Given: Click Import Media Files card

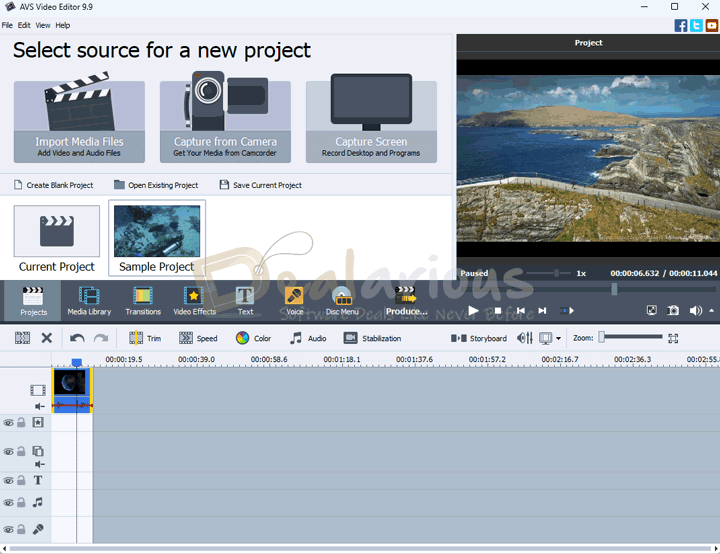Looking at the screenshot, I should click(79, 121).
